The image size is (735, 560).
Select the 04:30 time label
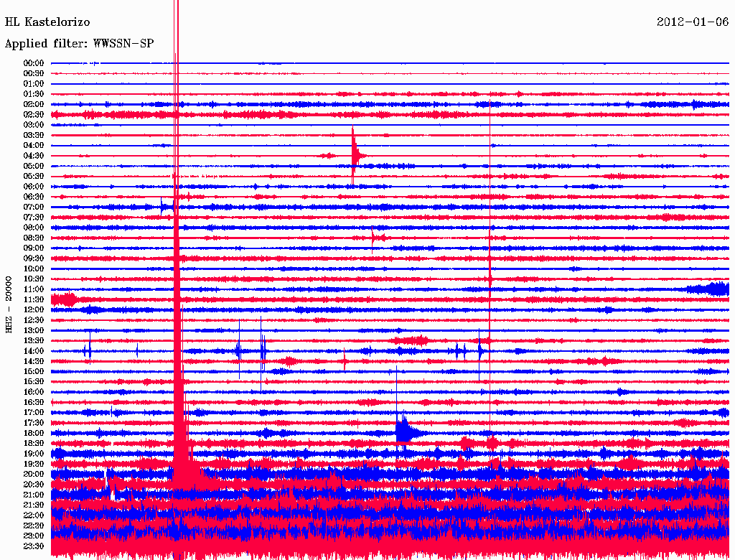[x=34, y=156]
